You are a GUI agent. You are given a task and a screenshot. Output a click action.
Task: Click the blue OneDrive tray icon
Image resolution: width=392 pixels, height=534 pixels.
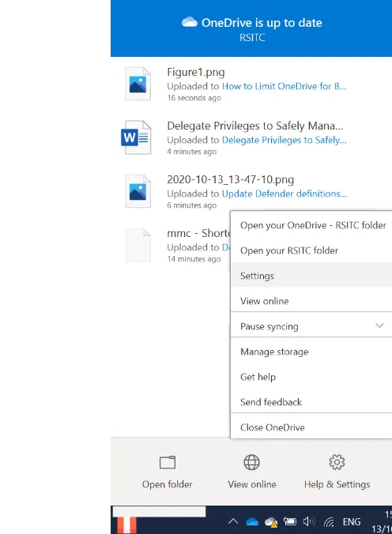click(x=252, y=521)
